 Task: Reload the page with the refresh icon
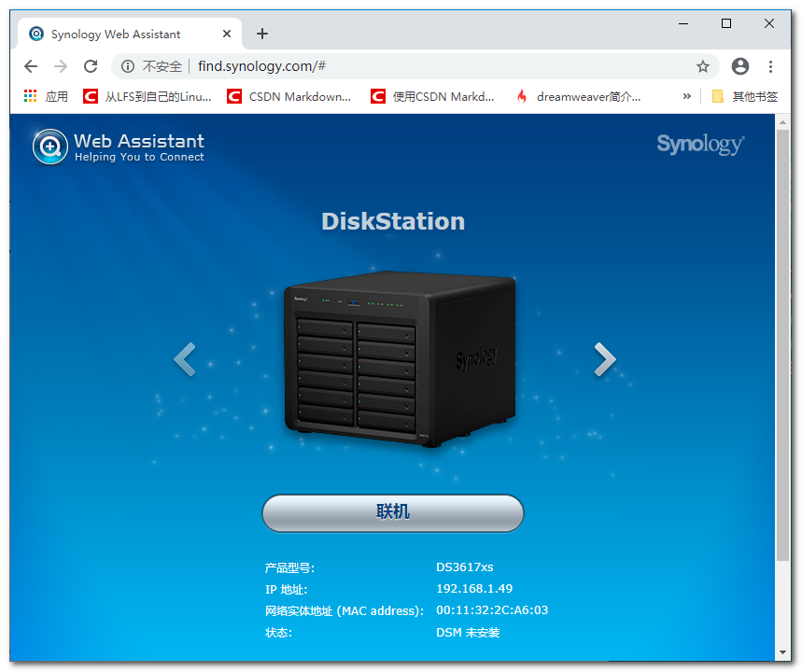point(91,66)
